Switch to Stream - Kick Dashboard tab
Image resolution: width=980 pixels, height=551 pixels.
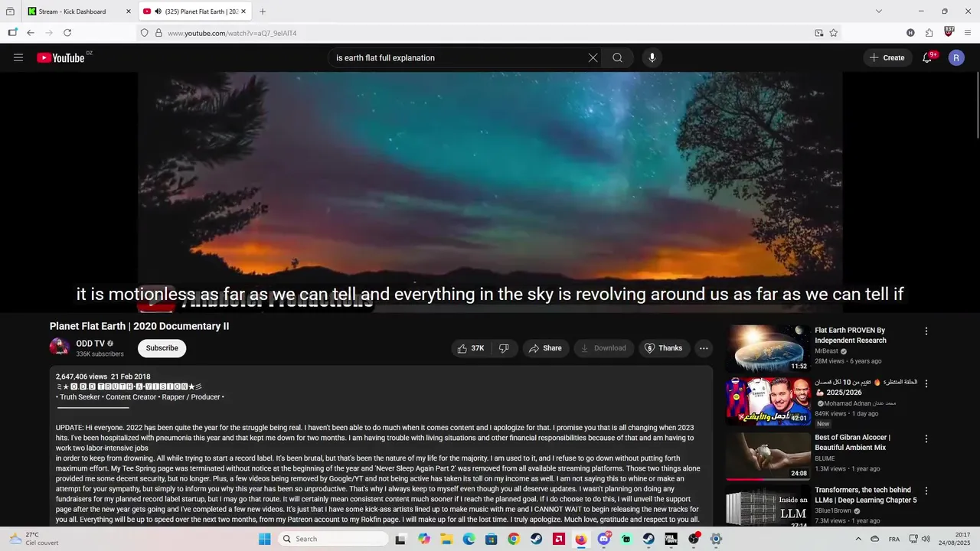click(x=79, y=11)
